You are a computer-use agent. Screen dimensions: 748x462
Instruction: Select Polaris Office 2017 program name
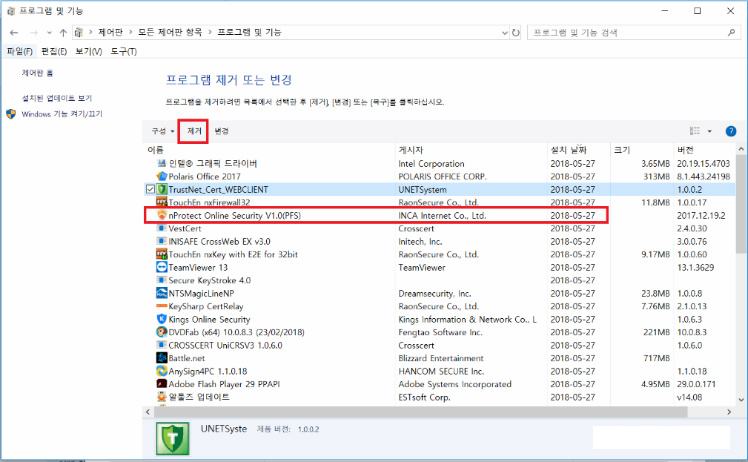pyautogui.click(x=204, y=176)
